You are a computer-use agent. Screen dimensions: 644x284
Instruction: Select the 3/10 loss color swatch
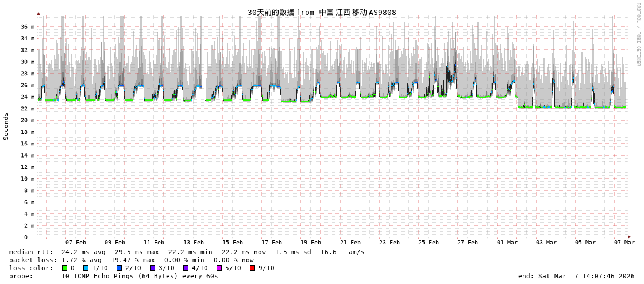point(153,268)
